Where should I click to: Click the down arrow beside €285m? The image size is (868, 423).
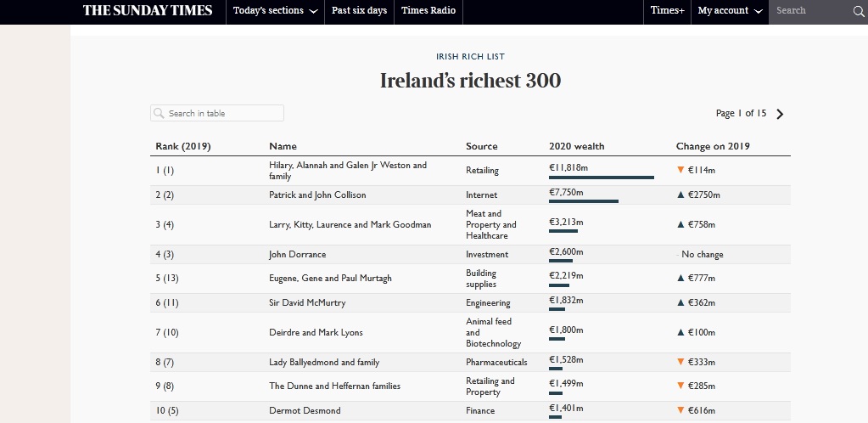coord(680,386)
